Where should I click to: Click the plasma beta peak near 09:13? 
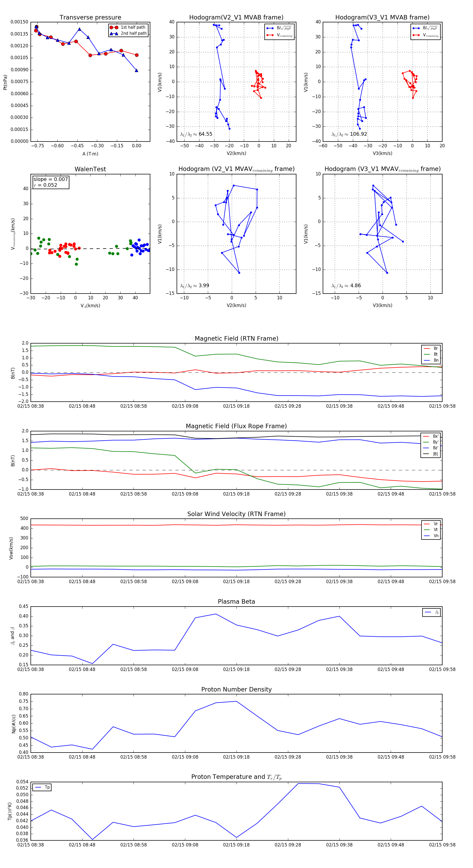coord(216,614)
